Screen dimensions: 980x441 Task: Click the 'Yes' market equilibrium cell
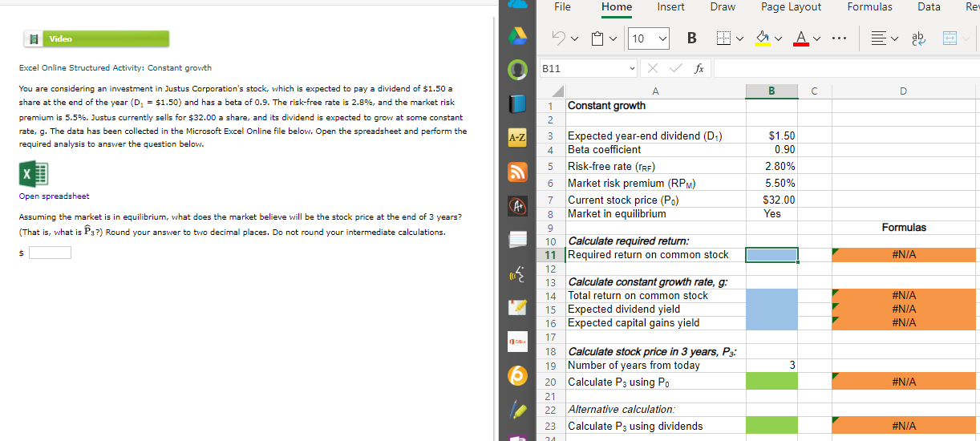click(771, 213)
